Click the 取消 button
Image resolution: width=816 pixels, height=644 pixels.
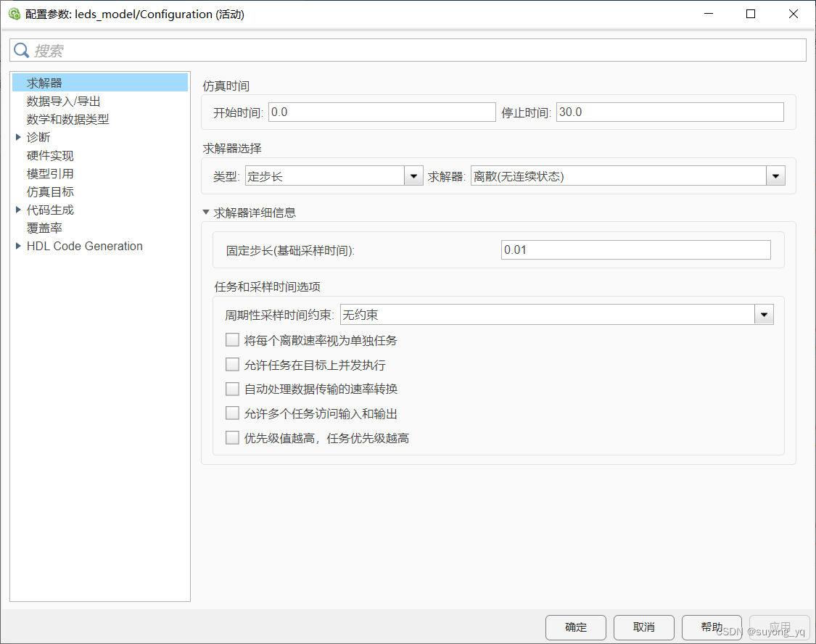tap(644, 627)
